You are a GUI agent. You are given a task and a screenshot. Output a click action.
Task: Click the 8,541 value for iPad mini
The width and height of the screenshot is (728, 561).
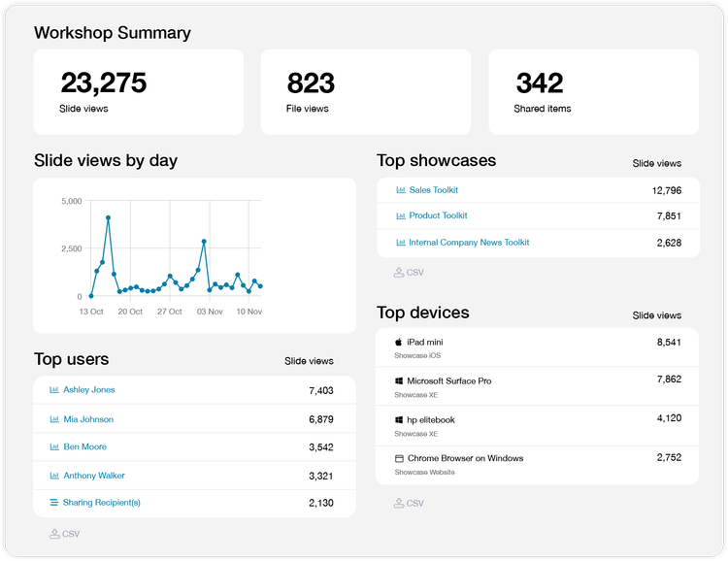[x=669, y=343]
